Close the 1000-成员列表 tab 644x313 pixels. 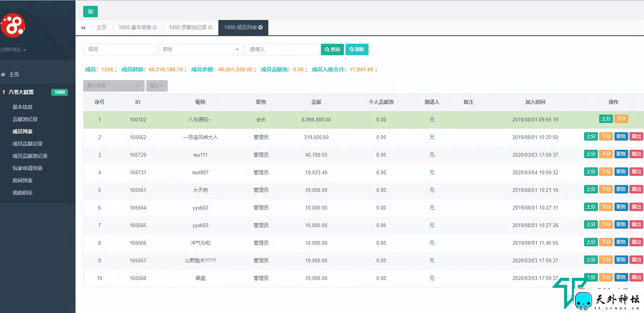click(x=260, y=27)
